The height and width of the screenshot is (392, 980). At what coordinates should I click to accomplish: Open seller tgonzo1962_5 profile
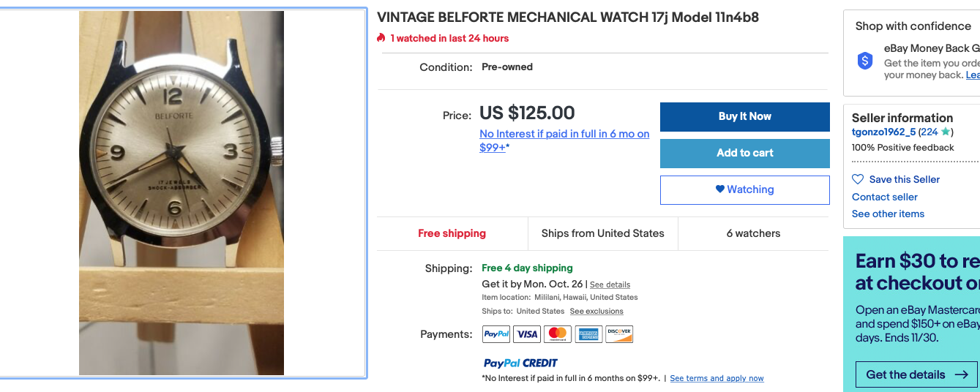coord(883,132)
